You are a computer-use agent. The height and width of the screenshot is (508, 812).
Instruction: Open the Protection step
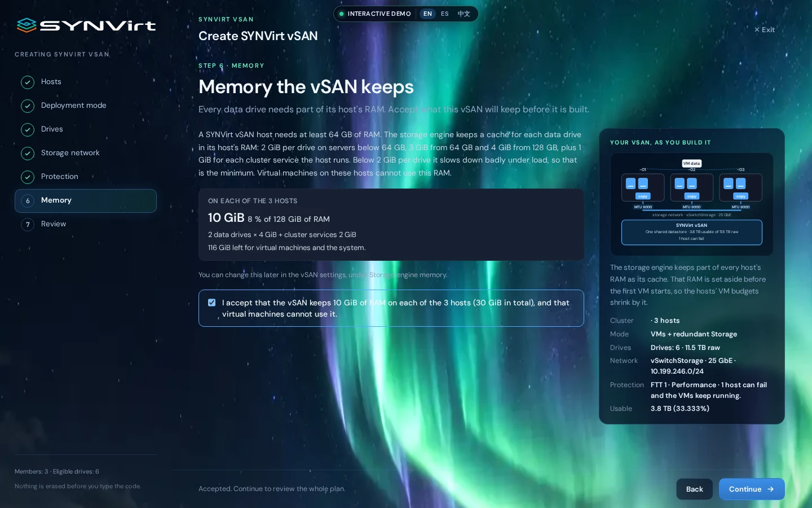tap(86, 177)
